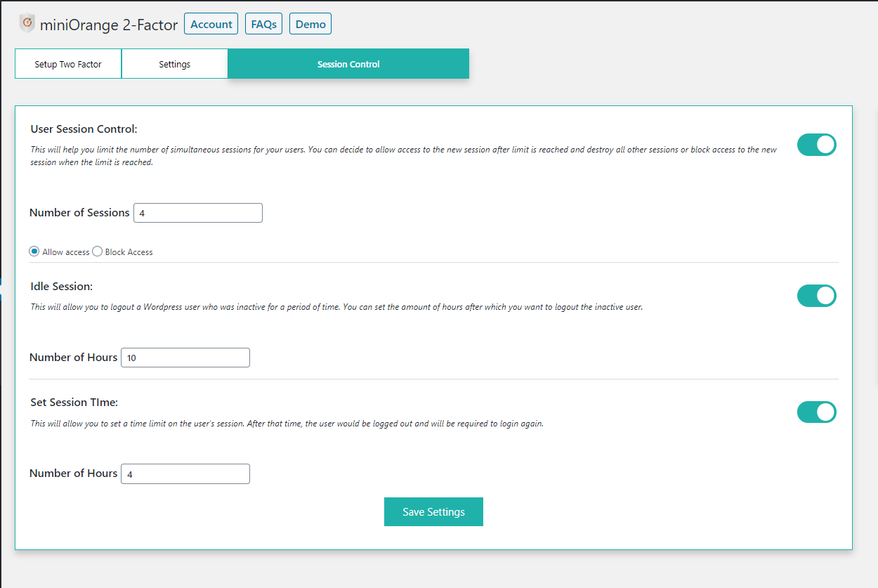Toggle the Set Session Time switch
878x588 pixels.
tap(817, 412)
